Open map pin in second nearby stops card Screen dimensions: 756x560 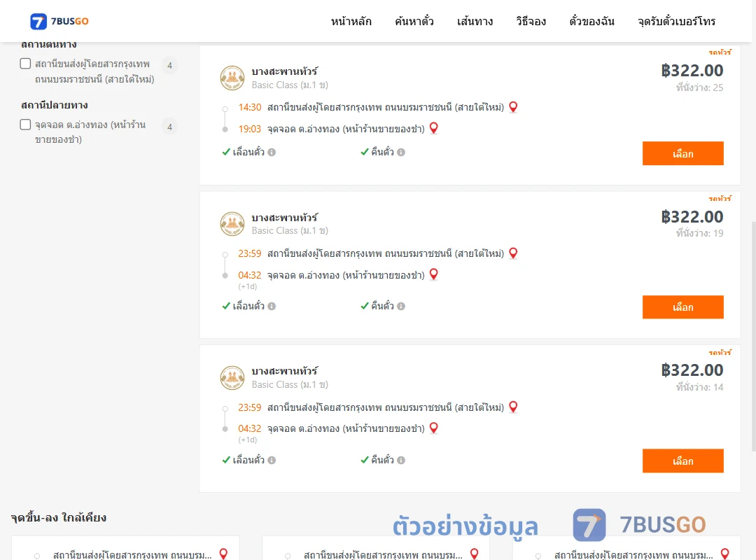[475, 554]
